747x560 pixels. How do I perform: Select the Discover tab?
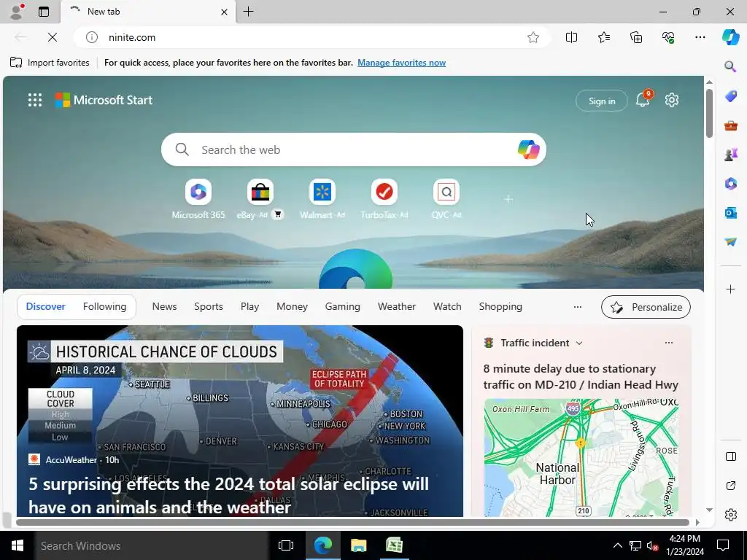click(46, 307)
